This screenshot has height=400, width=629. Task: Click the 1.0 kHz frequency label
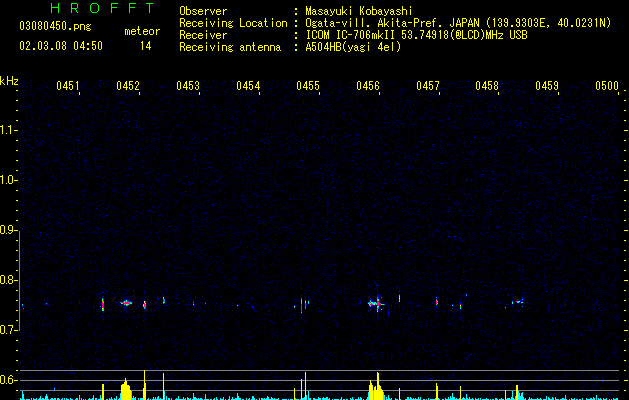pos(8,180)
